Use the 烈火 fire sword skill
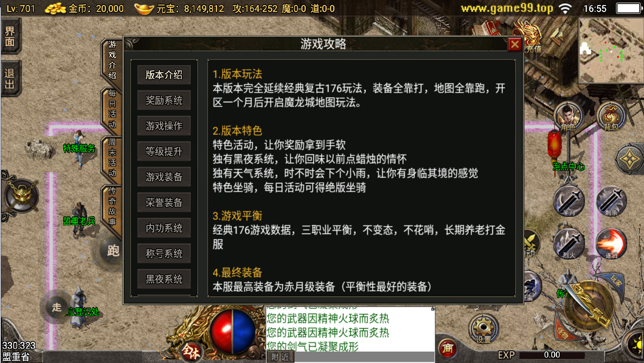The height and width of the screenshot is (363, 644). [569, 243]
